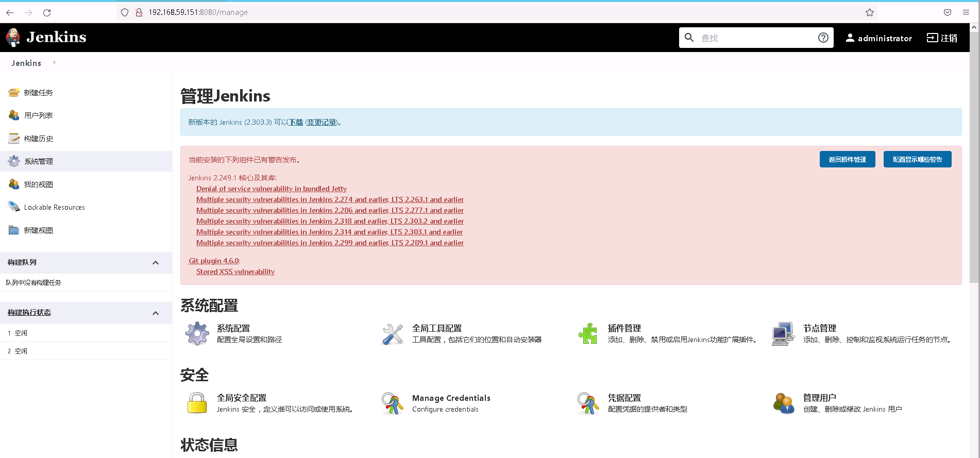Viewport: 980px width, 458px height.
Task: Click the site security shield icon
Action: pyautogui.click(x=125, y=12)
